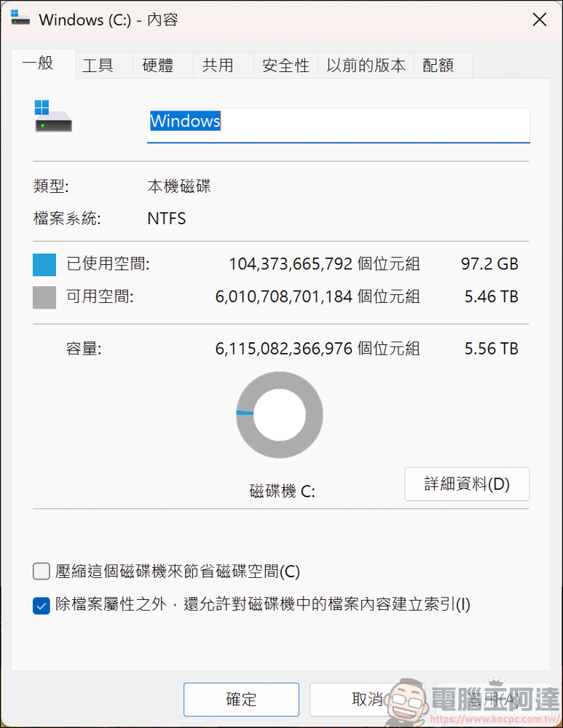Click the disk usage donut chart

(x=280, y=415)
